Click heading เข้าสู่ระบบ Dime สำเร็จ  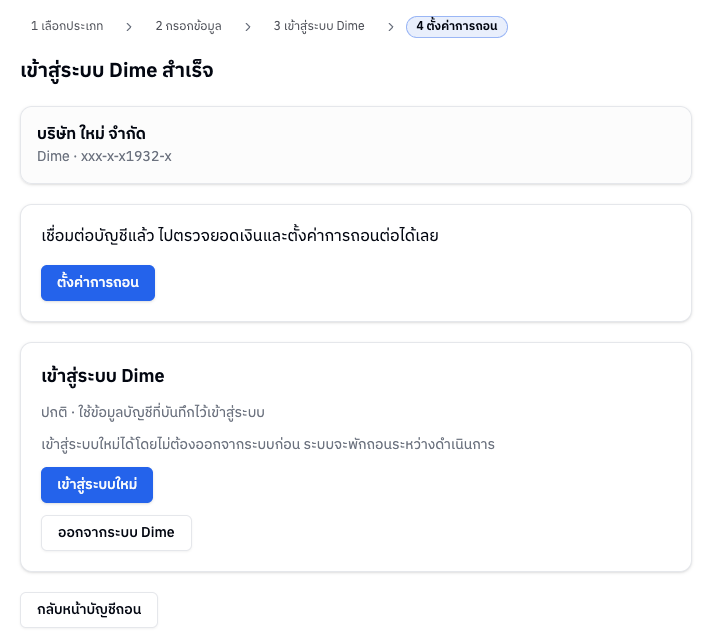pos(117,71)
